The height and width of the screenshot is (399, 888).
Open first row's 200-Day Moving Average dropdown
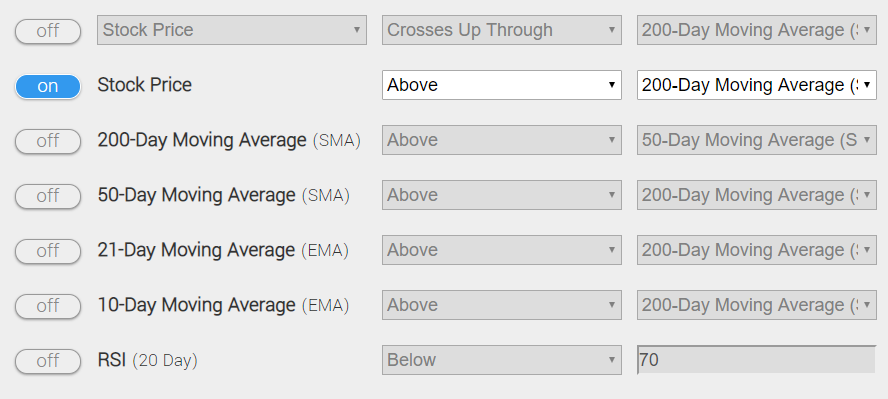pyautogui.click(x=757, y=30)
